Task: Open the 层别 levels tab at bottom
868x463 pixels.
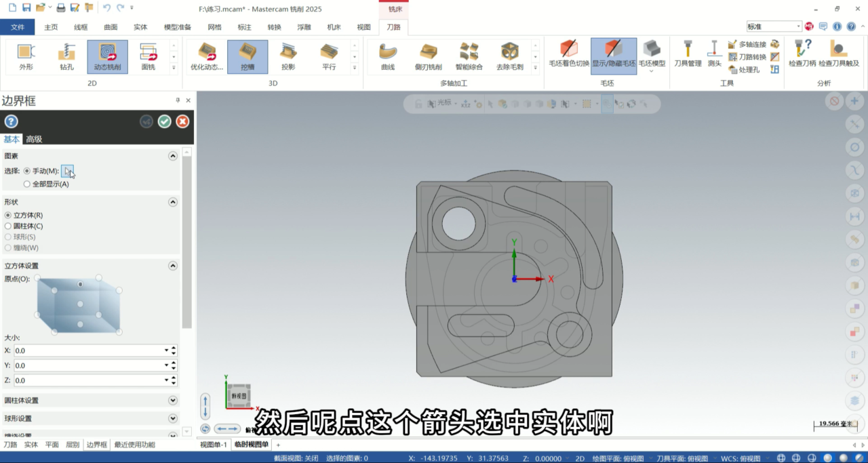Action: [x=72, y=445]
